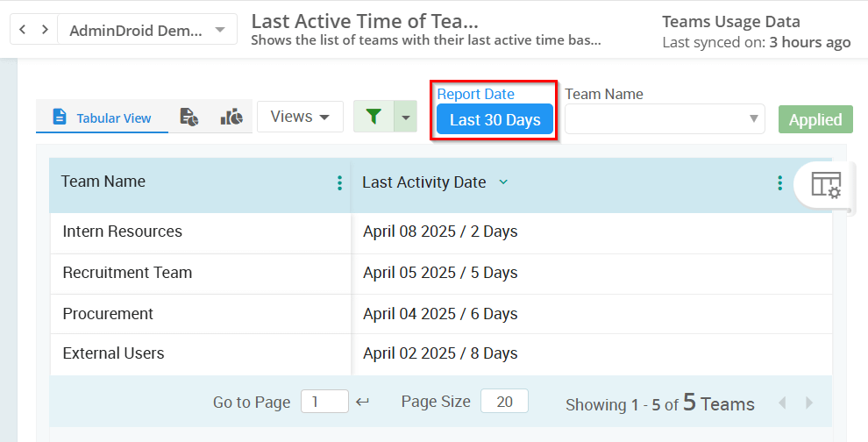
Task: Click the next report arrow icon
Action: tap(44, 30)
